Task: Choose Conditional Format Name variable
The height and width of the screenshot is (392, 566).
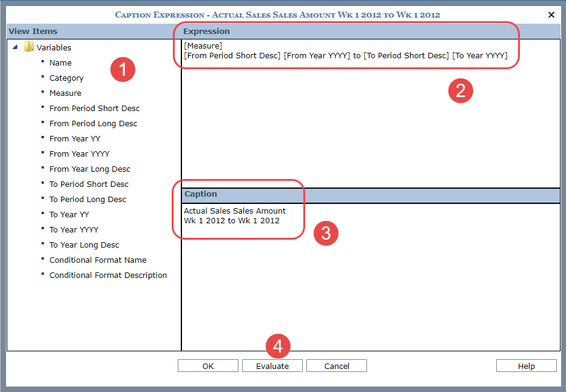Action: [x=98, y=260]
